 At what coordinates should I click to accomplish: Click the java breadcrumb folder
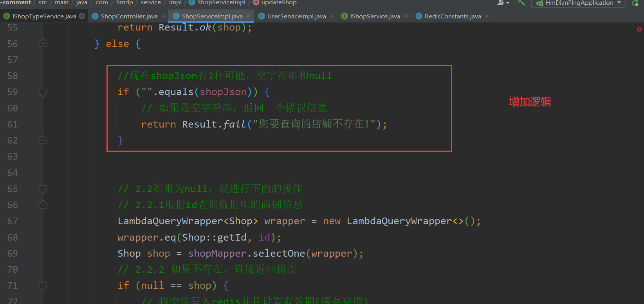tap(81, 2)
